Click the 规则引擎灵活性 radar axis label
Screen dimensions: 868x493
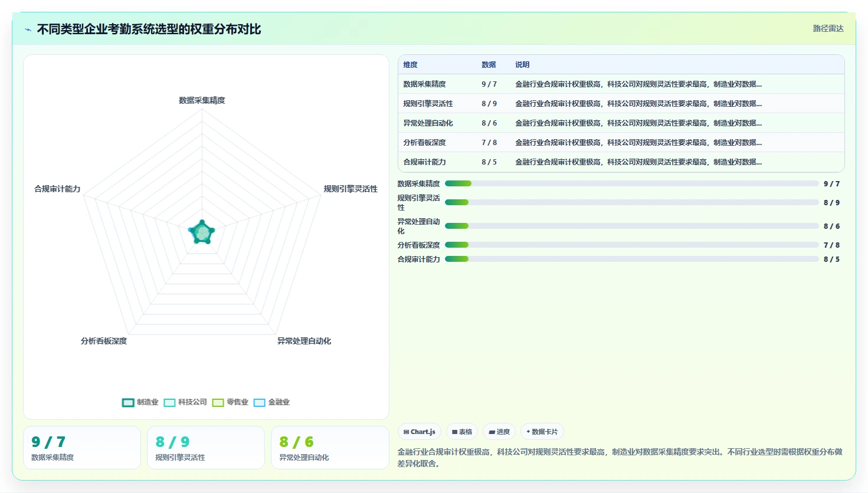351,189
